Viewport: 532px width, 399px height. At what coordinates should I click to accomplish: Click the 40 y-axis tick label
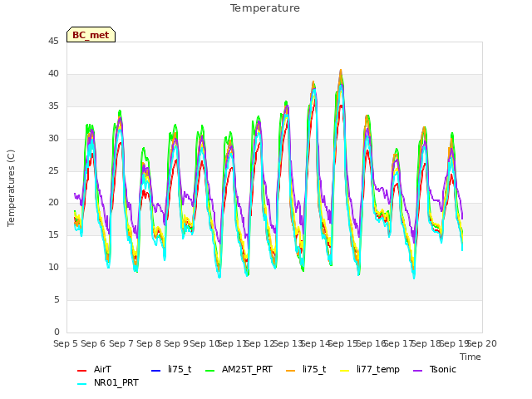tap(53, 74)
